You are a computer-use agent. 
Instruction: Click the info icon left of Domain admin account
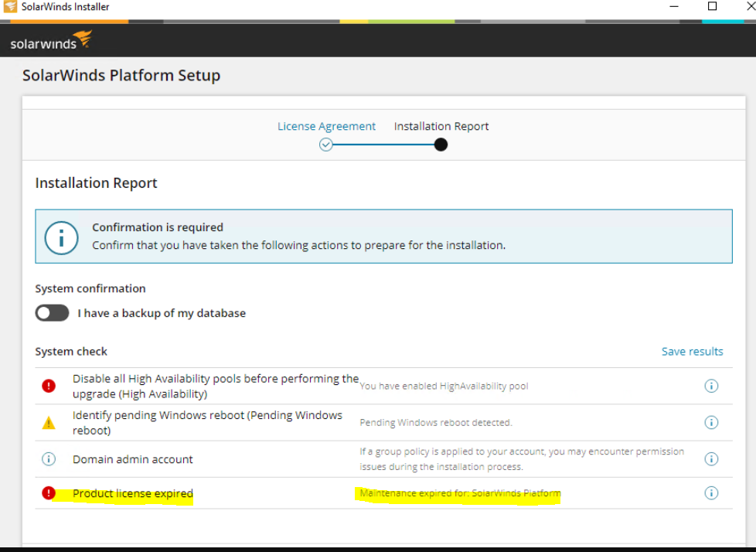tap(49, 459)
